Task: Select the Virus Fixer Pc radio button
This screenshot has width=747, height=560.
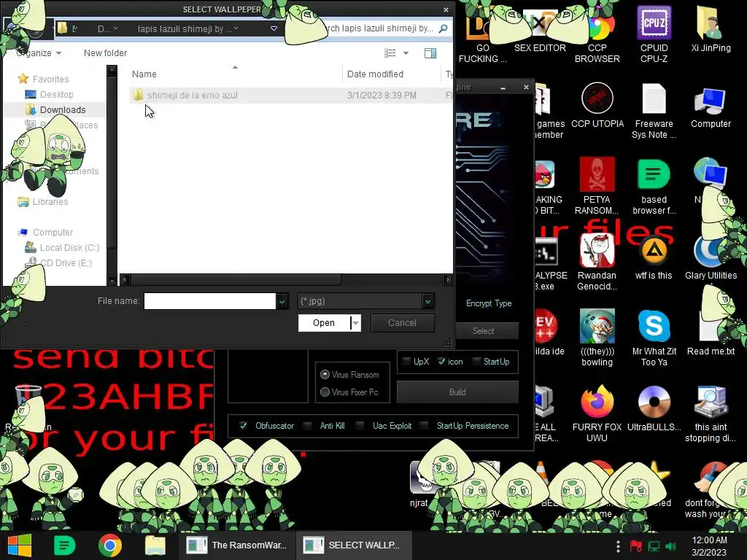Action: pyautogui.click(x=325, y=392)
